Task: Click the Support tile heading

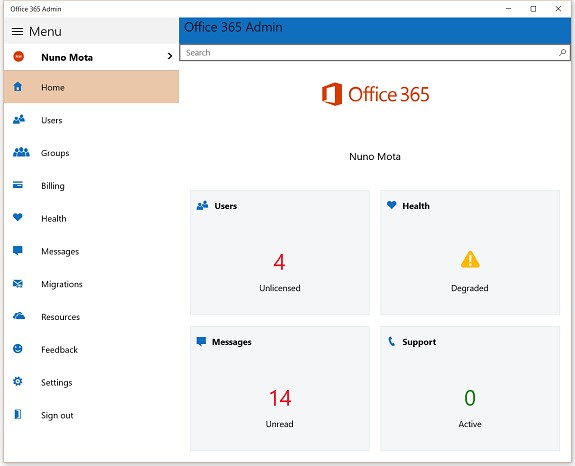Action: pyautogui.click(x=419, y=342)
